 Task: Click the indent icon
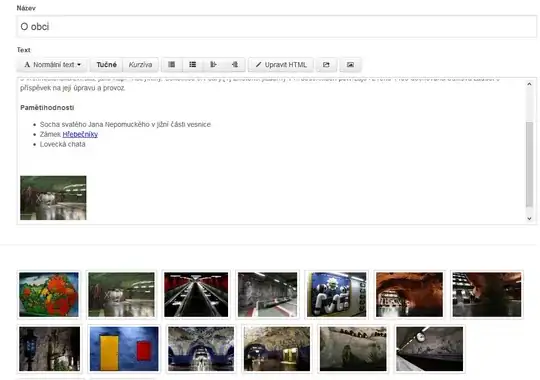pos(235,65)
